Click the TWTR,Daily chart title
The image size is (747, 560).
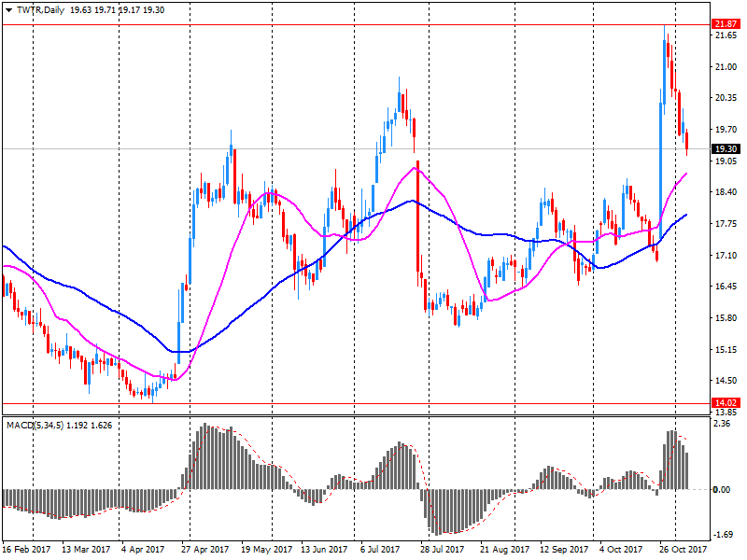pyautogui.click(x=40, y=10)
